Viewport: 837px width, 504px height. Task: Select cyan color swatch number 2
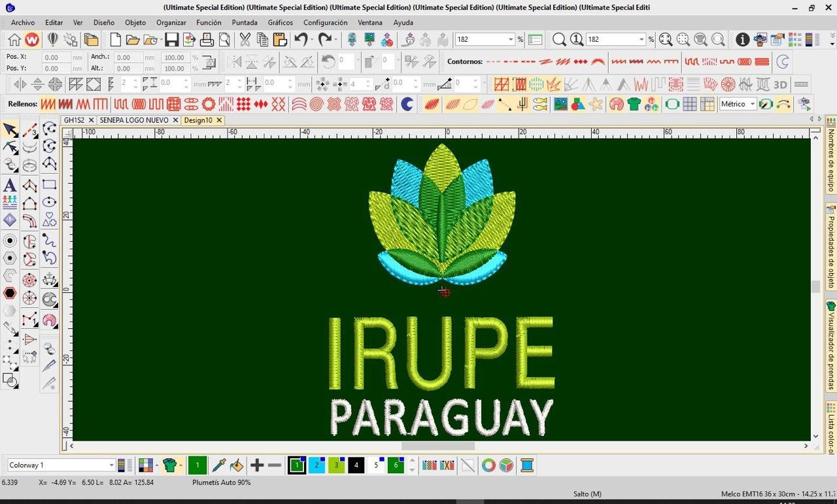(316, 465)
